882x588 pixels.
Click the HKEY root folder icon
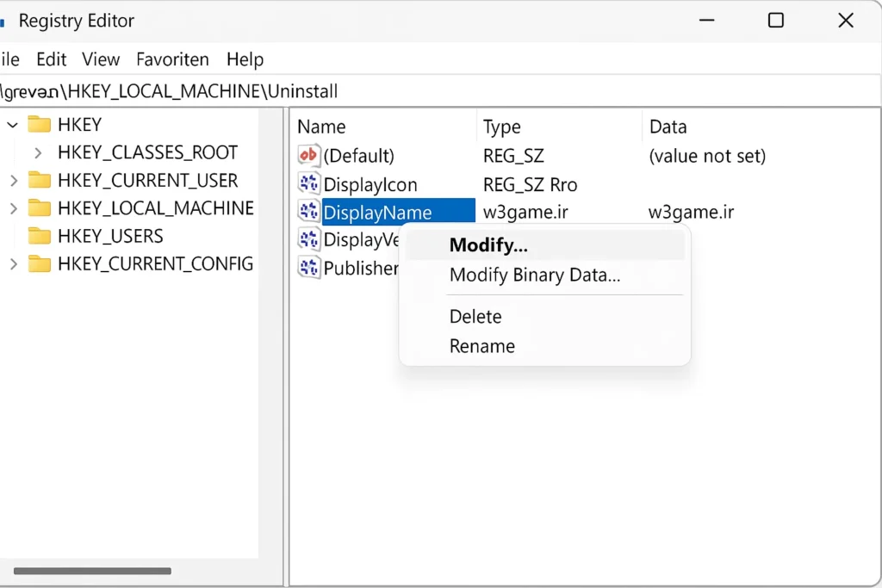click(x=40, y=124)
